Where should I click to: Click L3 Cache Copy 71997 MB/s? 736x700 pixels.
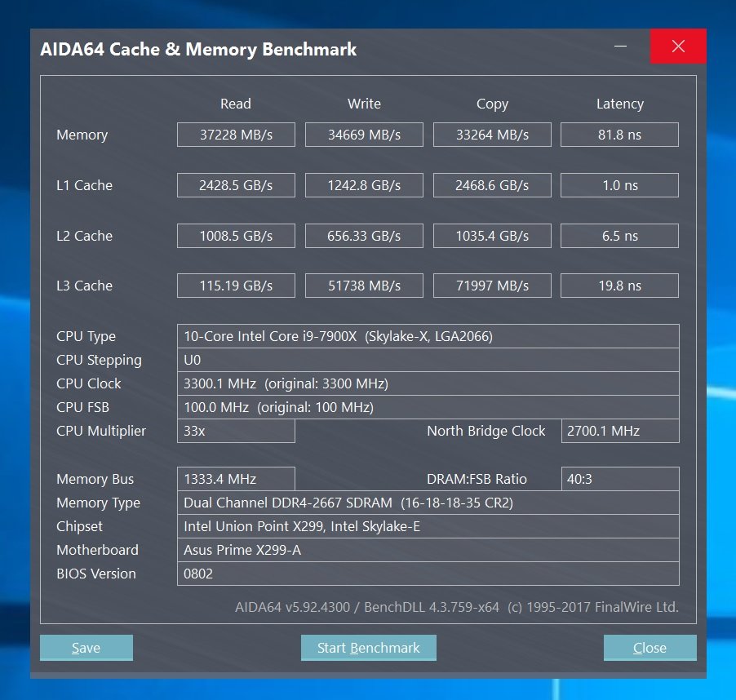492,286
